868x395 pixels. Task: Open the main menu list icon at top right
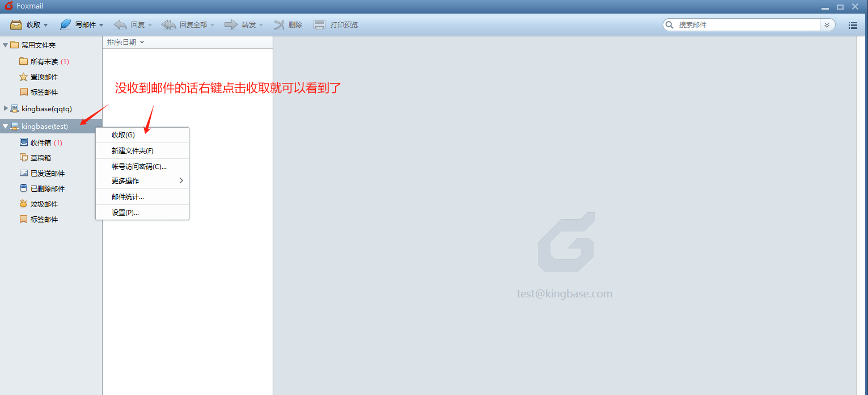[852, 25]
